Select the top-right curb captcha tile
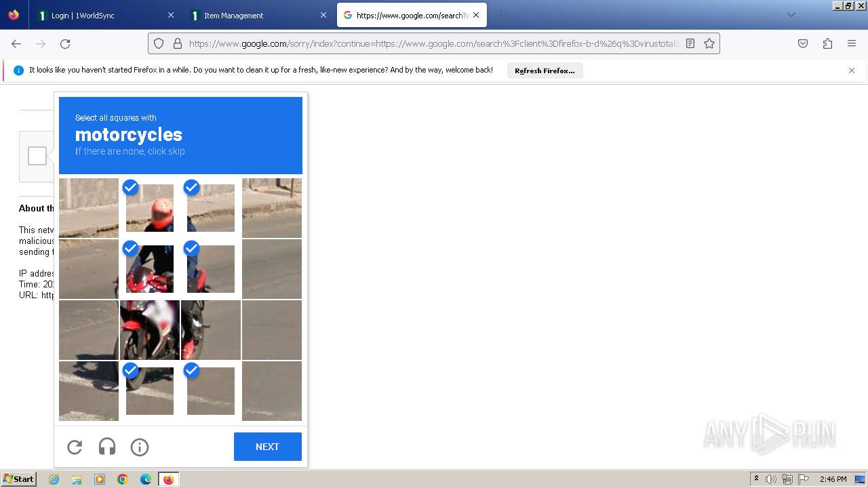Viewport: 868px width, 488px height. coord(272,208)
